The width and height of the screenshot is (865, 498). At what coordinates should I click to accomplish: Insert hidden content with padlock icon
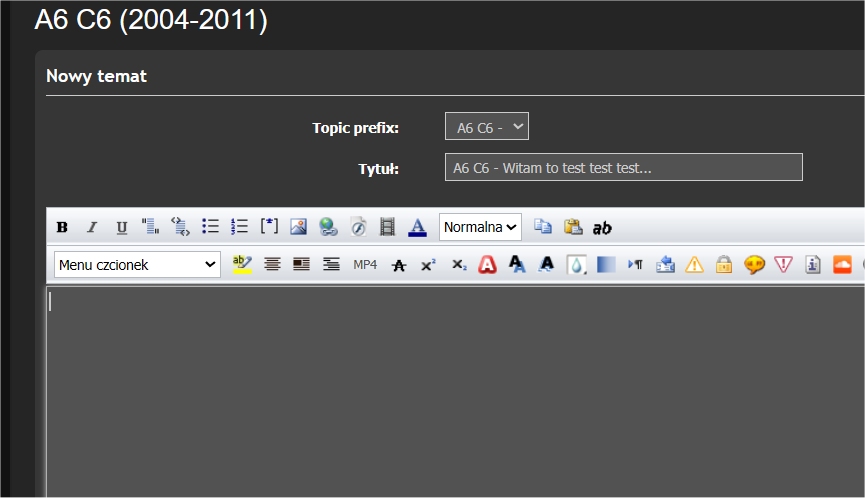click(x=724, y=265)
